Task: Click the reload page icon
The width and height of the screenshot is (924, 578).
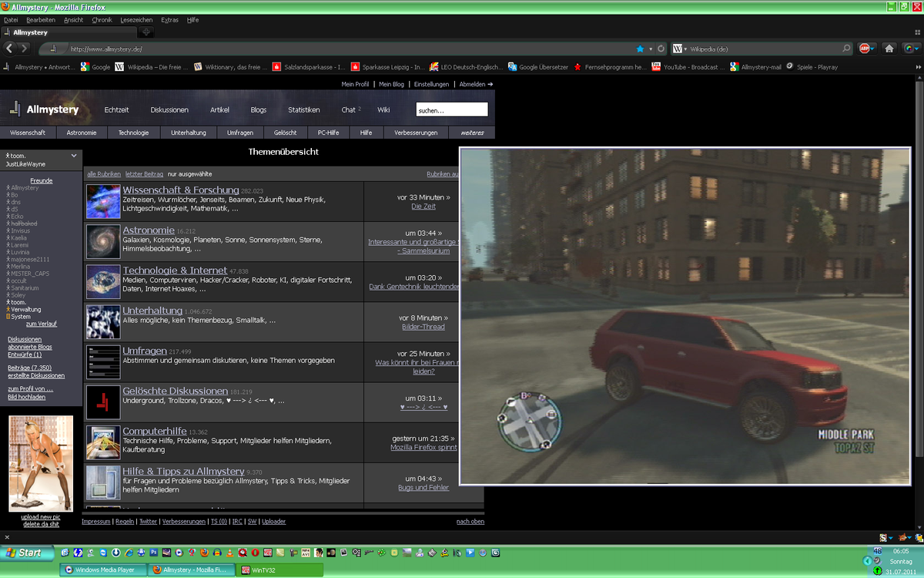Action: [x=661, y=49]
